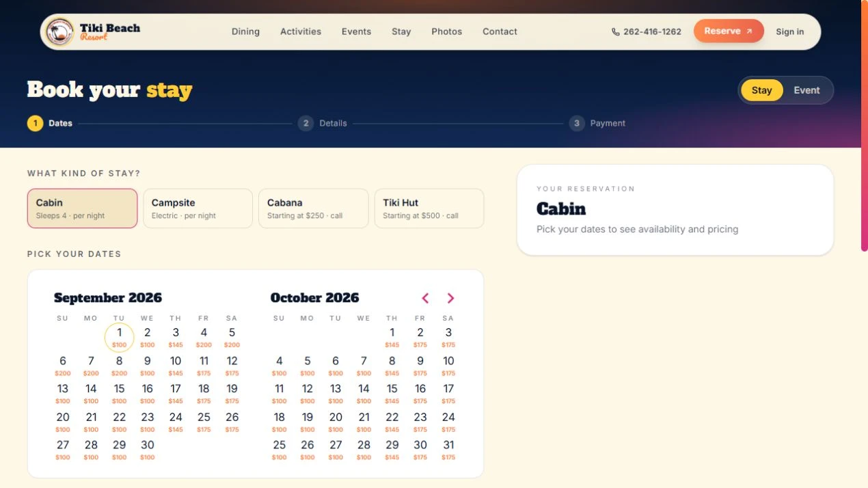This screenshot has width=868, height=488.
Task: Click the Sign in link
Action: (x=789, y=31)
